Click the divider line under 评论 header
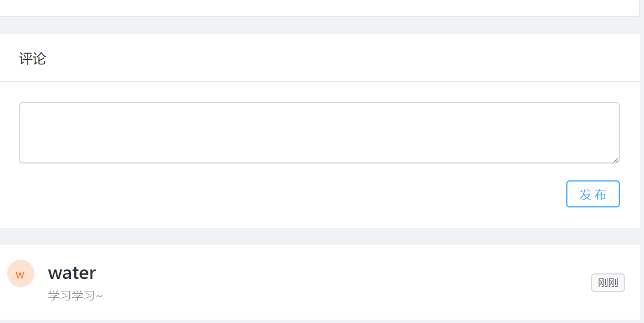 [x=320, y=82]
